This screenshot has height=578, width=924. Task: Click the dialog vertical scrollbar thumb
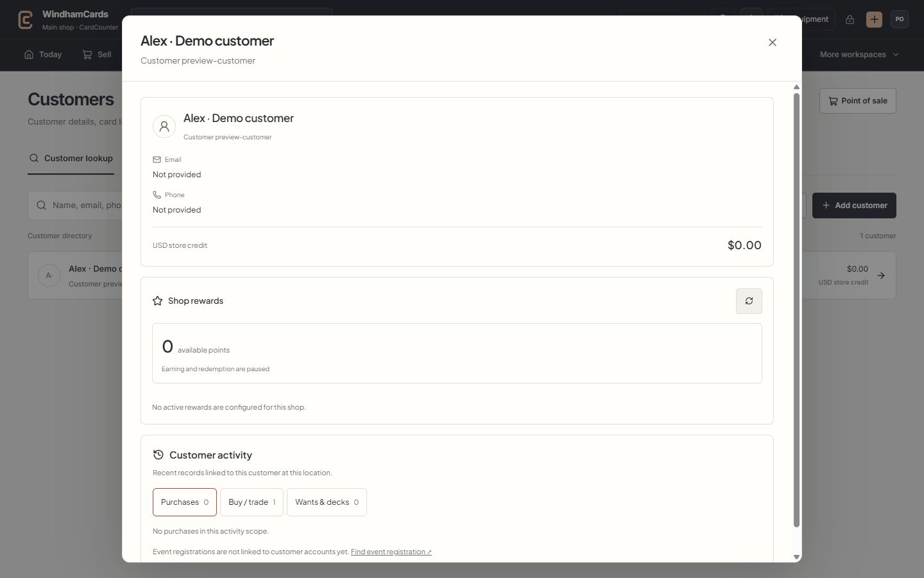[796, 310]
